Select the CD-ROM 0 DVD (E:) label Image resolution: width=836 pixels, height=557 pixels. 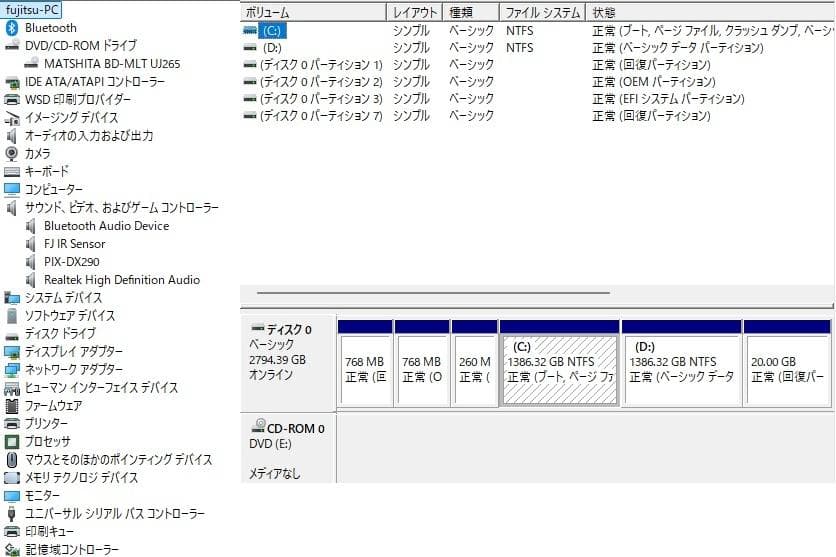point(288,448)
